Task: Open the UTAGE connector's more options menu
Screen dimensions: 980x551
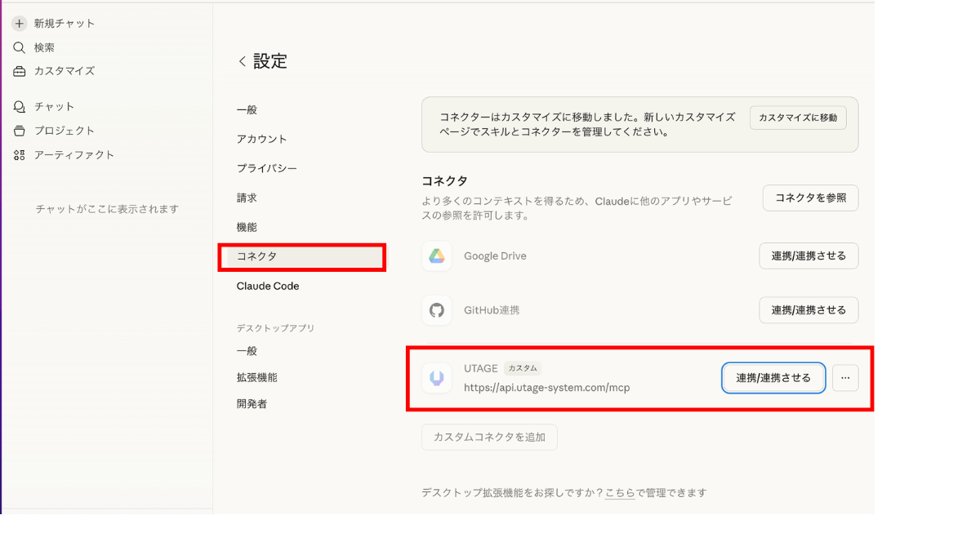Action: click(845, 378)
